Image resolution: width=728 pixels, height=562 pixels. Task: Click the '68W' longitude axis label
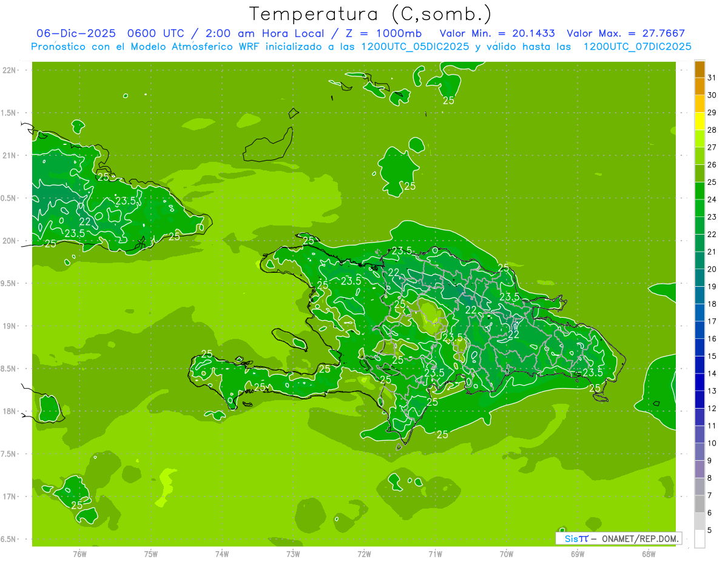[649, 554]
